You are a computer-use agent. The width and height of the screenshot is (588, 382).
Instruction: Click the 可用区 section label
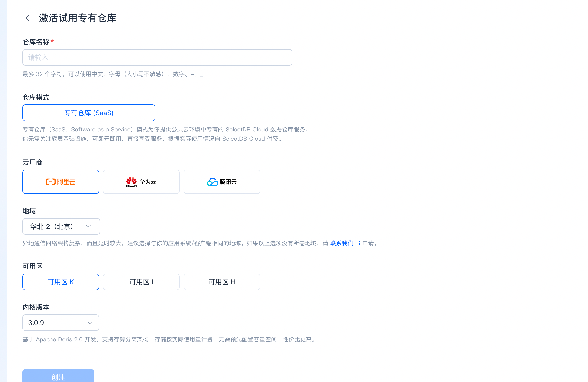click(32, 266)
